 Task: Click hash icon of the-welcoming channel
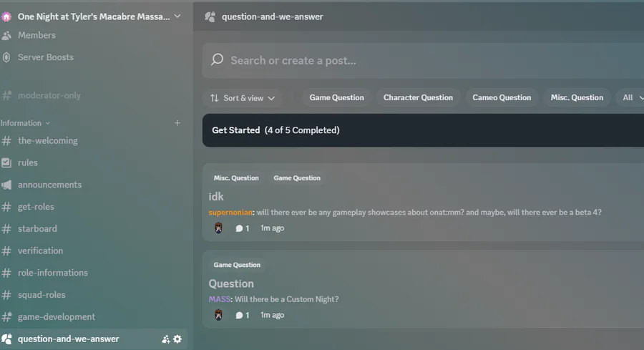(6, 141)
